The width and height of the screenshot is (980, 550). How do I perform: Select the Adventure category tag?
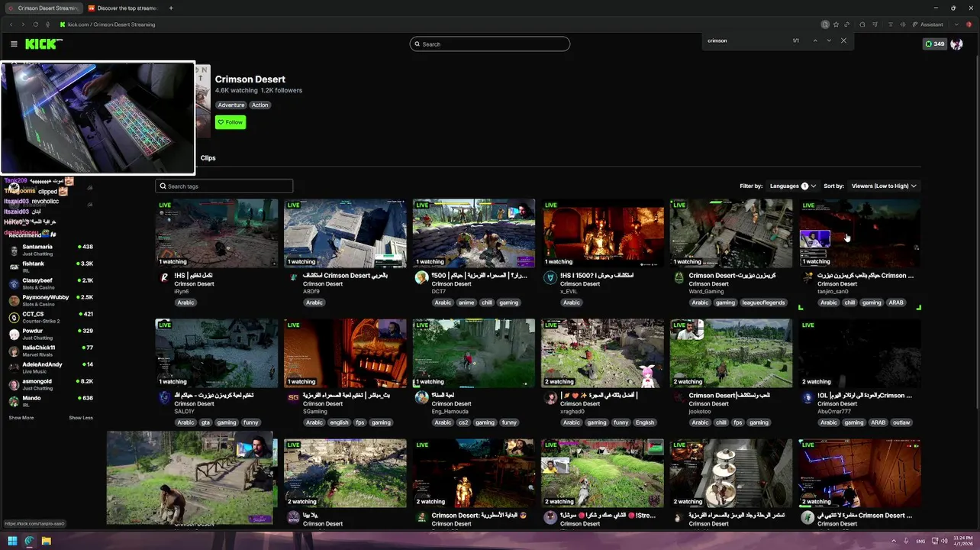point(231,105)
